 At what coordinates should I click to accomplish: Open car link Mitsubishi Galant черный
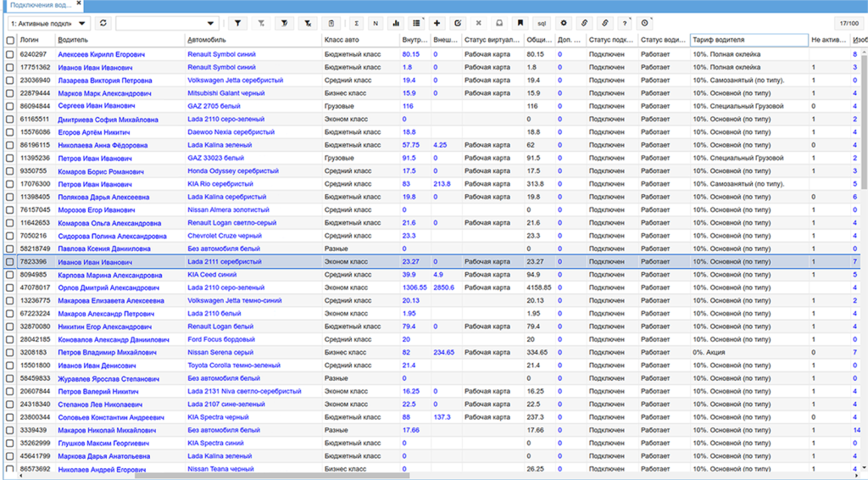(225, 93)
